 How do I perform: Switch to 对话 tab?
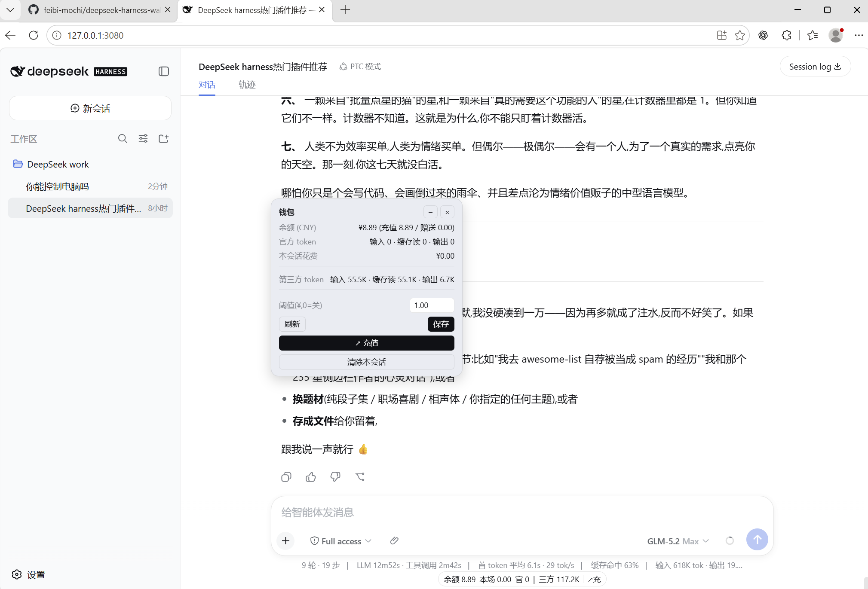click(207, 85)
